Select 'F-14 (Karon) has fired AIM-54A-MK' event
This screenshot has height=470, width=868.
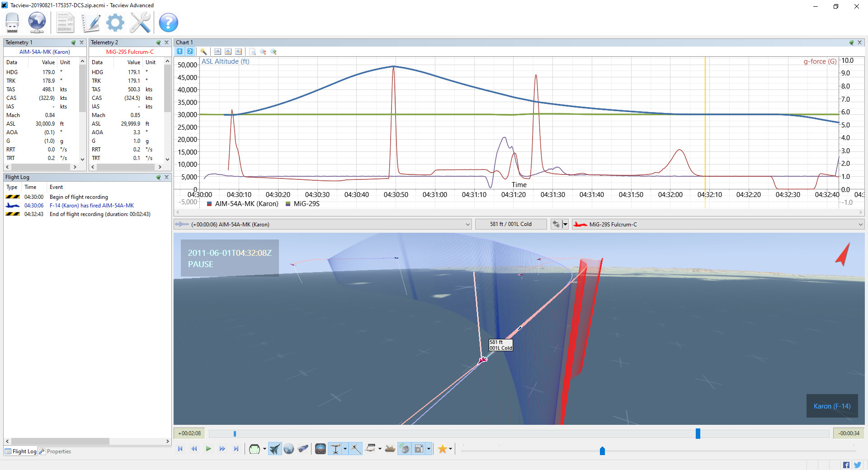[92, 206]
